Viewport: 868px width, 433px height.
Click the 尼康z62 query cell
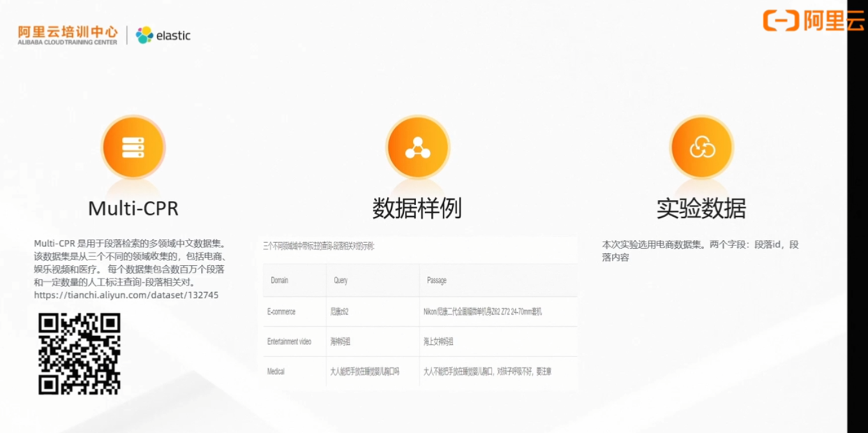click(x=339, y=312)
